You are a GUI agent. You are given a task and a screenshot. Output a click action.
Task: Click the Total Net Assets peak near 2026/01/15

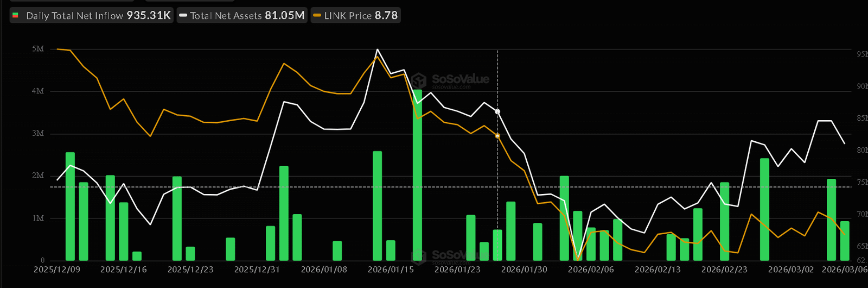pos(378,50)
